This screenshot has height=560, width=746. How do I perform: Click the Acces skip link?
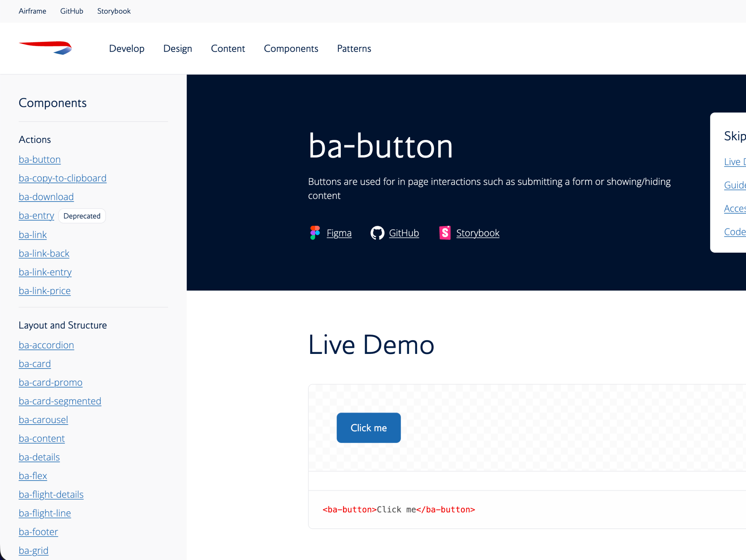pyautogui.click(x=735, y=208)
